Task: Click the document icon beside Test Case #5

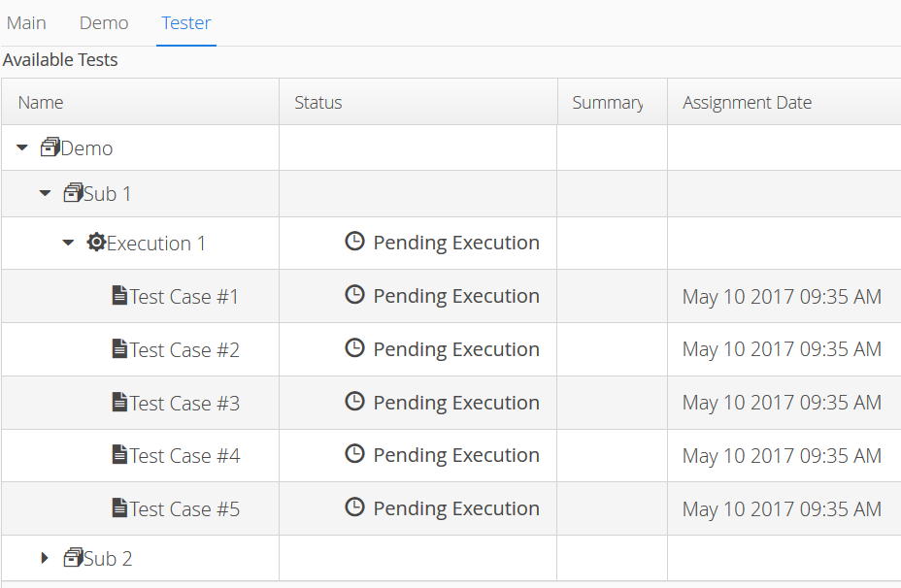Action: (119, 508)
